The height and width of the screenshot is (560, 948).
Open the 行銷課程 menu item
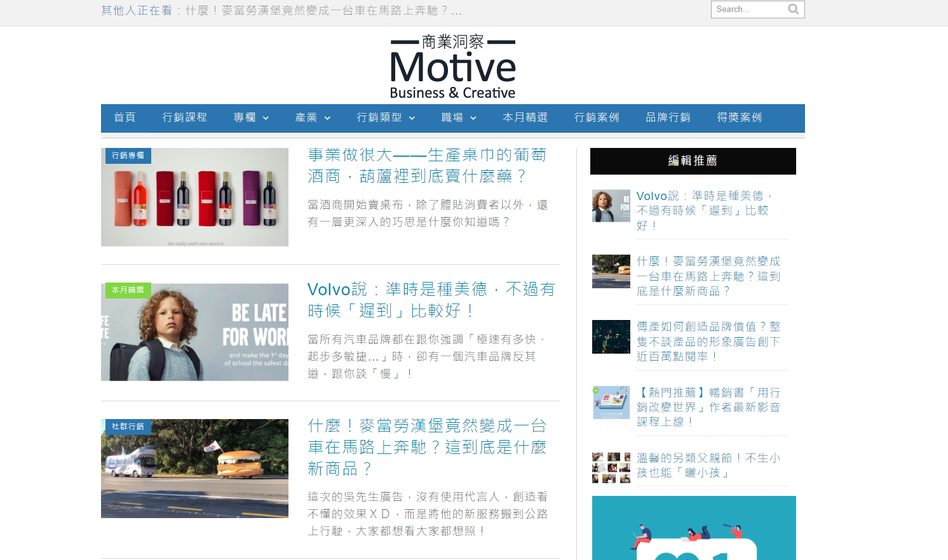[184, 117]
